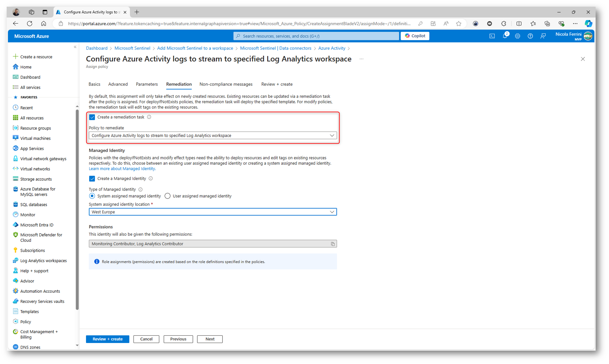Click the Azure search resources box
Viewport: 609px width, 364px height.
coord(316,36)
